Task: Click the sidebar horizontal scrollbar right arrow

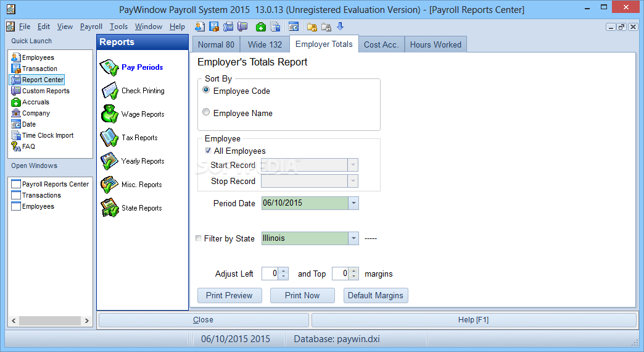Action: pyautogui.click(x=86, y=321)
